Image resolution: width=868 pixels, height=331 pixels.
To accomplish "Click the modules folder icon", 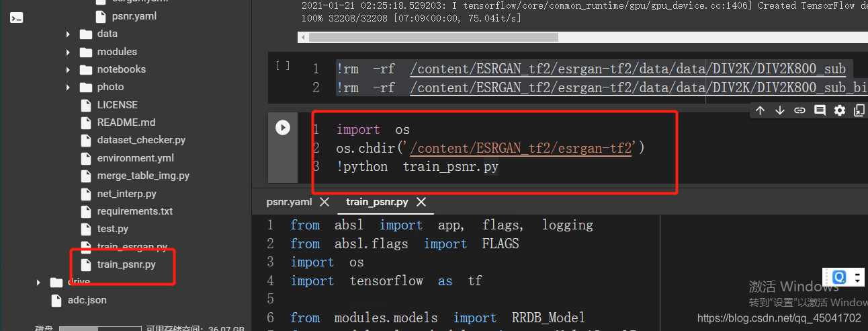I will 85,52.
